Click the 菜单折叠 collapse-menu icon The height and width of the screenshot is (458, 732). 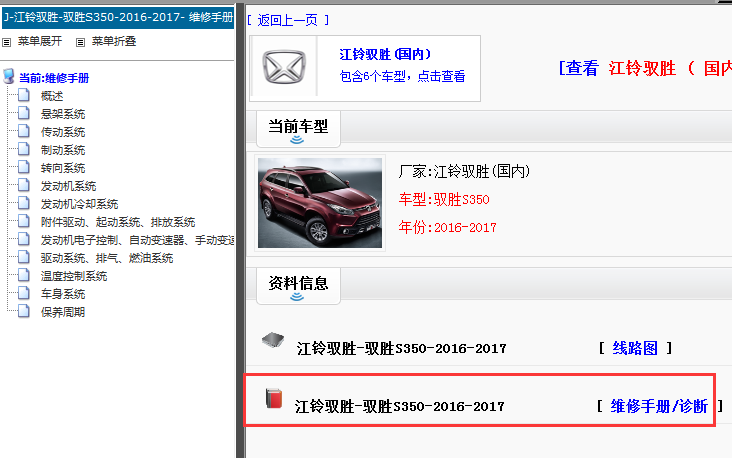(80, 42)
